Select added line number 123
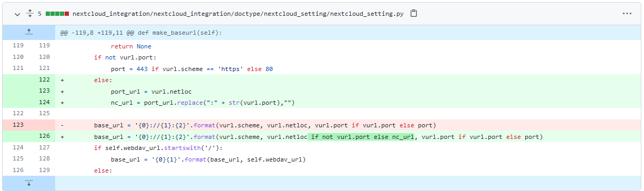 click(44, 91)
